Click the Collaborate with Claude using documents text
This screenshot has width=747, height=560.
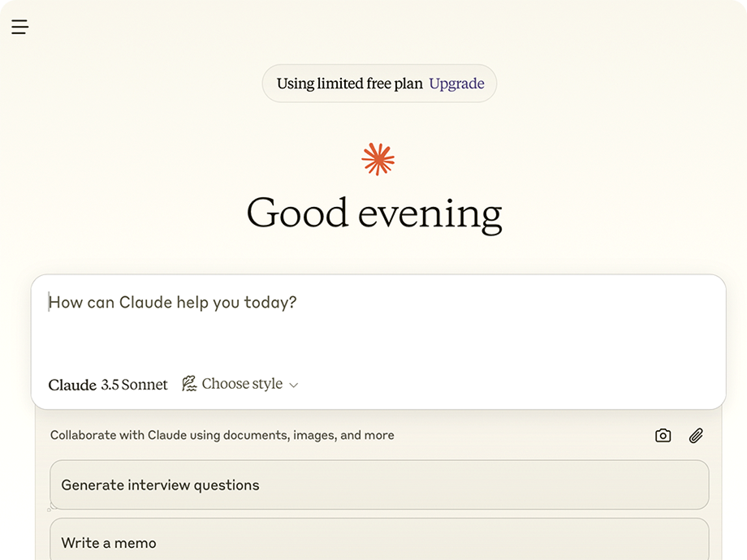point(222,435)
